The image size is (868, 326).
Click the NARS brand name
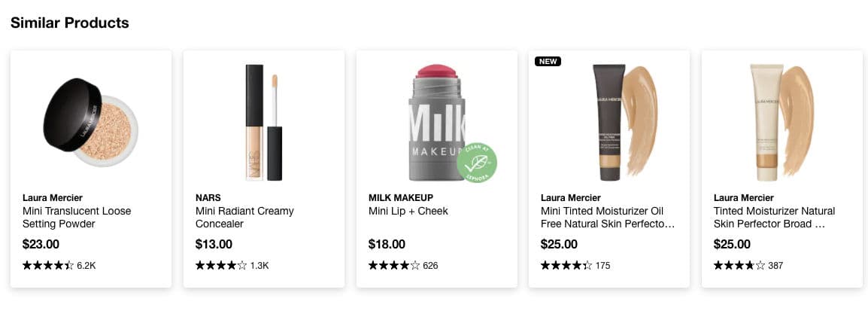pyautogui.click(x=208, y=198)
